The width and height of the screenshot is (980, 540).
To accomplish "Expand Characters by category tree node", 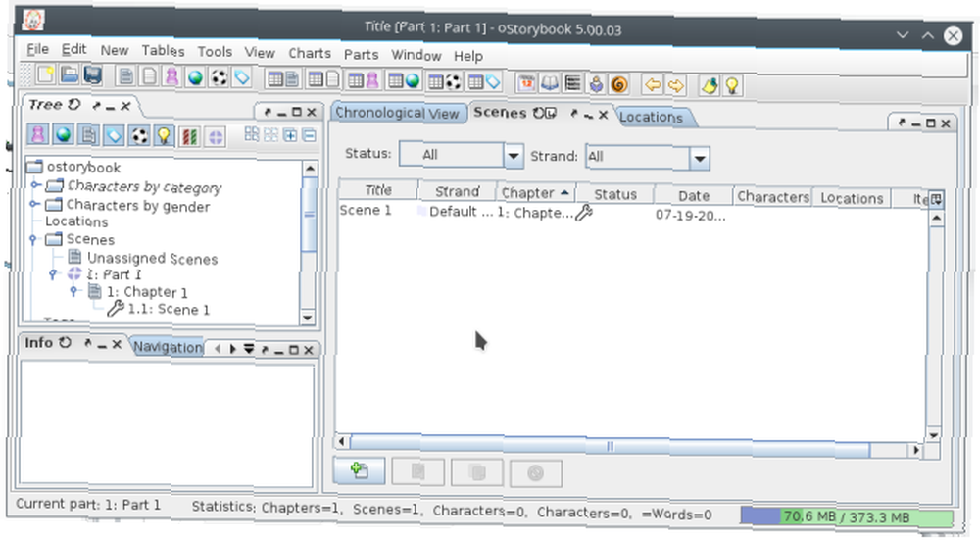I will 35,185.
